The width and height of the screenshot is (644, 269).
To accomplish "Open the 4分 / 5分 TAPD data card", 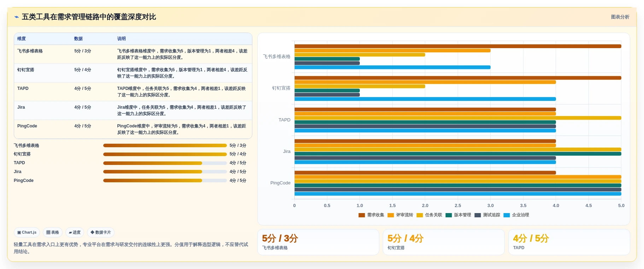I will pos(569,242).
